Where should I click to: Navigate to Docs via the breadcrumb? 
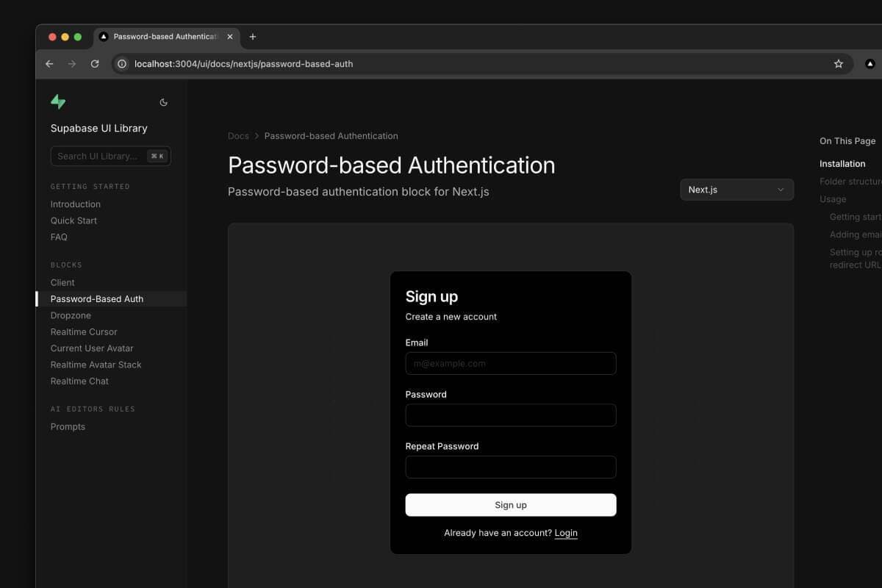click(x=238, y=135)
